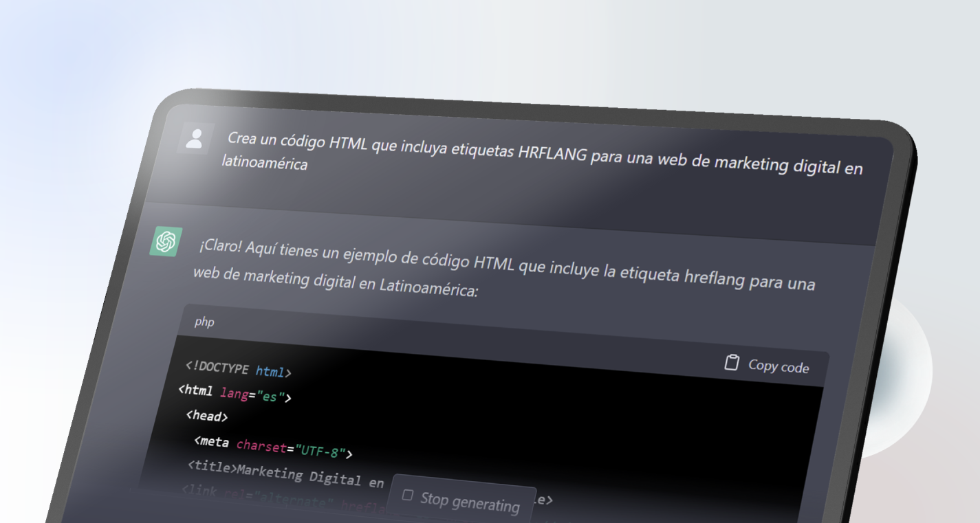The width and height of the screenshot is (980, 523).
Task: Click the php language label
Action: tap(204, 322)
